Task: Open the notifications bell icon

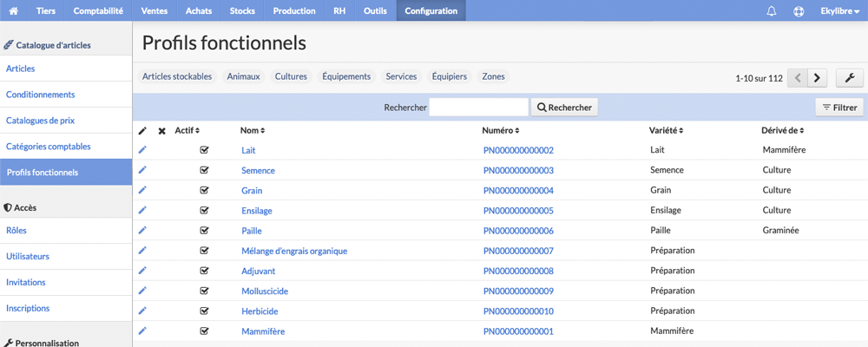Action: click(771, 11)
